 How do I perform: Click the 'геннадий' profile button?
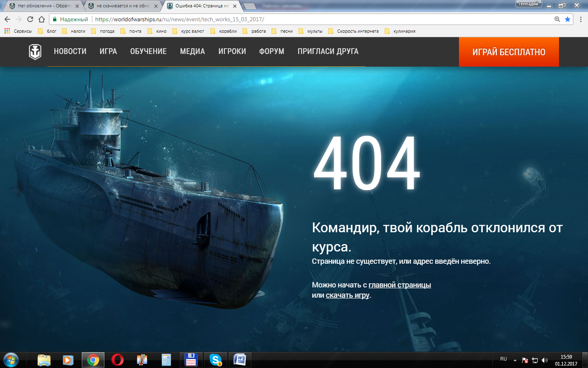point(528,4)
